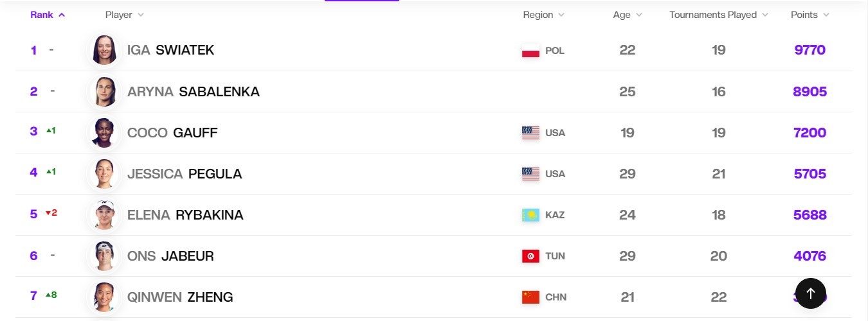Open Aryna Sabalenka's player profile
The width and height of the screenshot is (868, 321).
(x=194, y=92)
